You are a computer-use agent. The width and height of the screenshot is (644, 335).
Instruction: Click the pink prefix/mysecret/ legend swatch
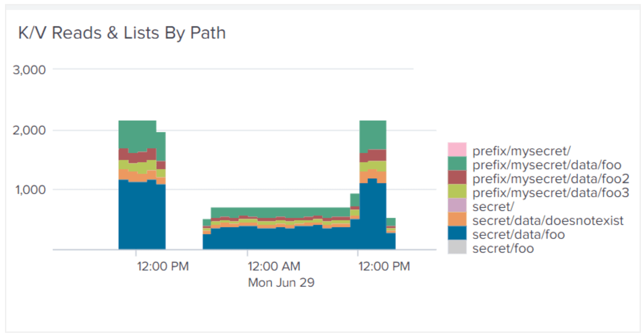(457, 150)
